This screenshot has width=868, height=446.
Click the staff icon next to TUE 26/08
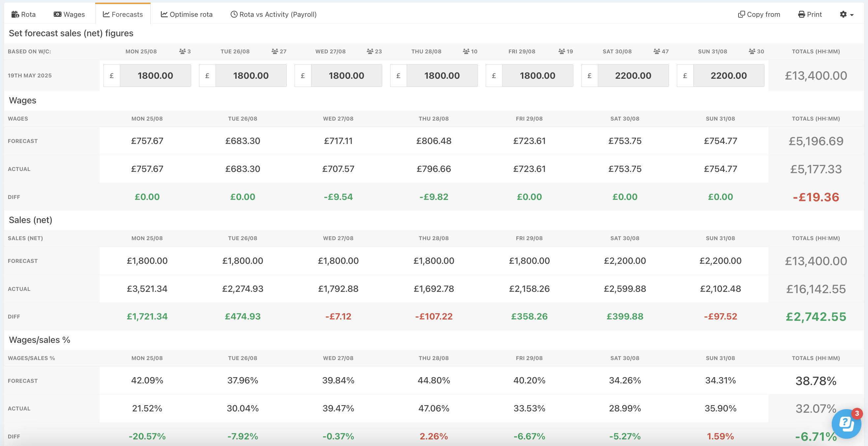pyautogui.click(x=275, y=51)
